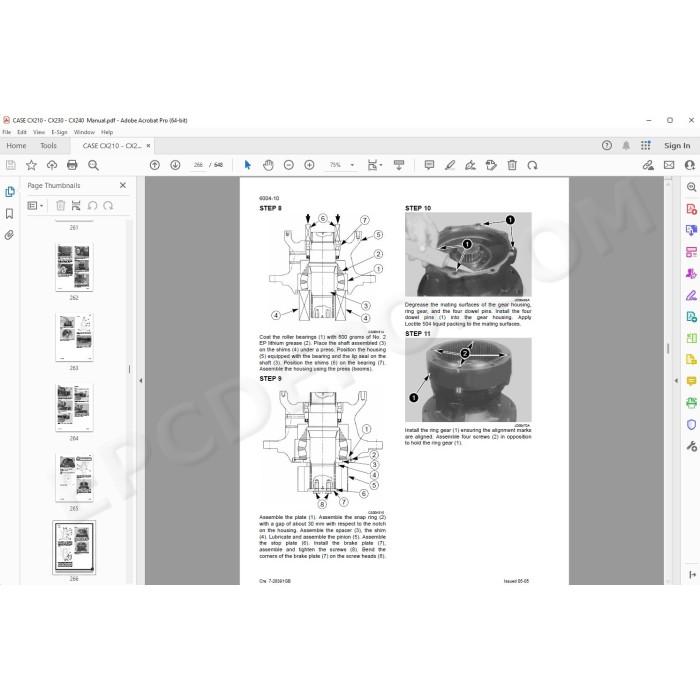The height and width of the screenshot is (700, 700).
Task: Rotate counterclockwise in thumbnails panel
Action: pyautogui.click(x=92, y=205)
